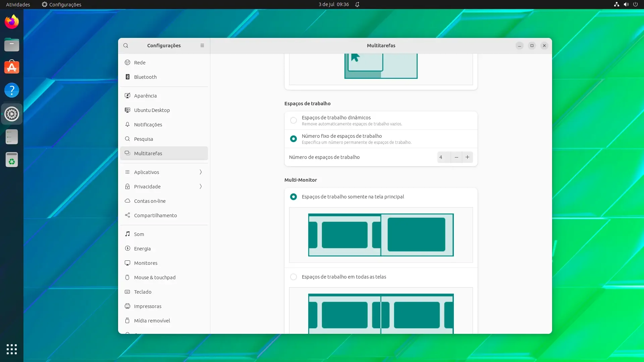Open the Ubuntu Software dock icon
The height and width of the screenshot is (362, 644).
click(12, 67)
